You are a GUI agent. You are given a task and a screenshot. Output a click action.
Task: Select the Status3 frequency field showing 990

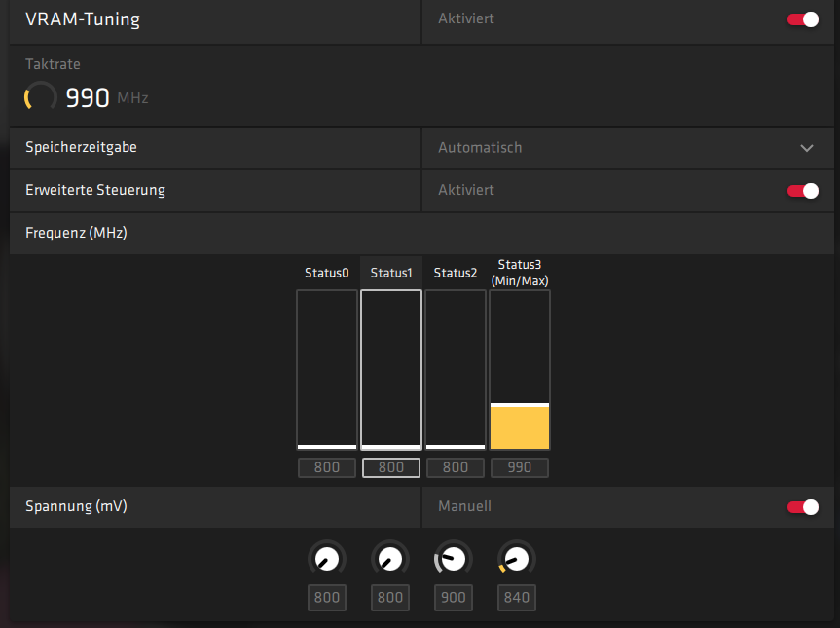pyautogui.click(x=520, y=467)
